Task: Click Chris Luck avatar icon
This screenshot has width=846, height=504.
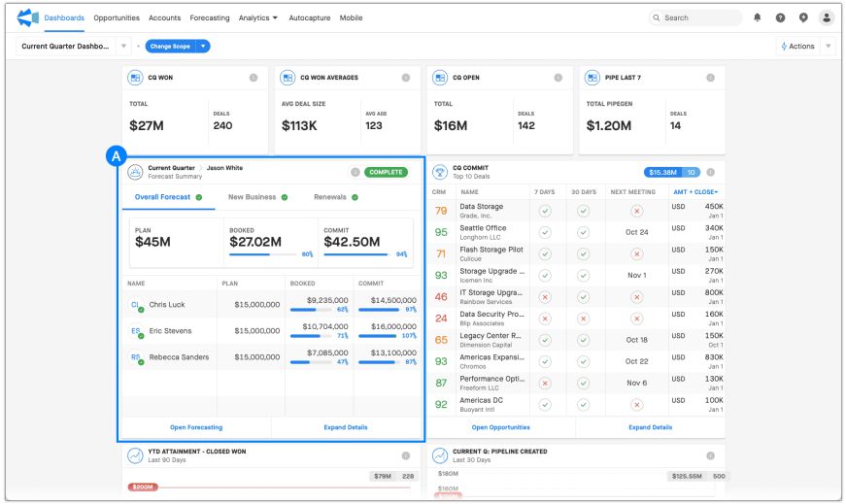Action: (x=136, y=306)
